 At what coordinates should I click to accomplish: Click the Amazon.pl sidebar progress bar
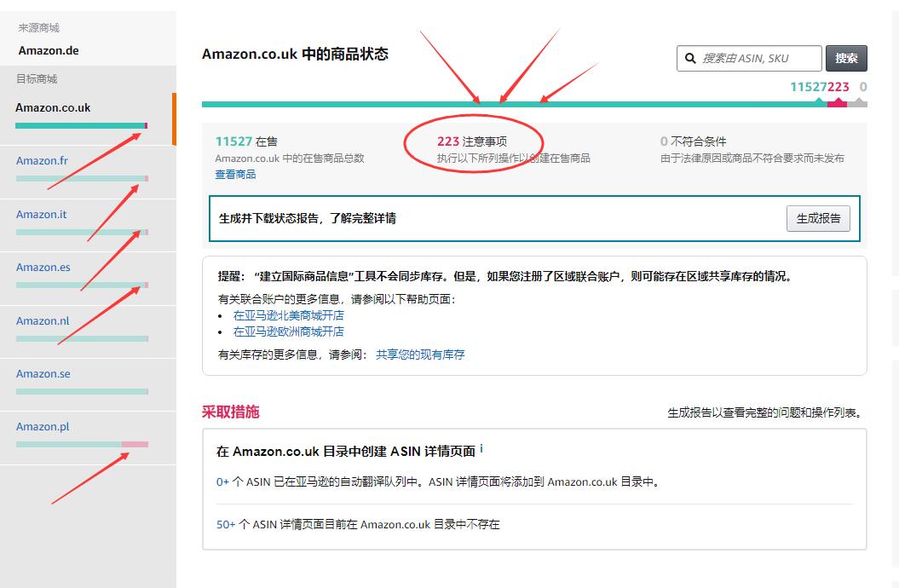point(82,444)
